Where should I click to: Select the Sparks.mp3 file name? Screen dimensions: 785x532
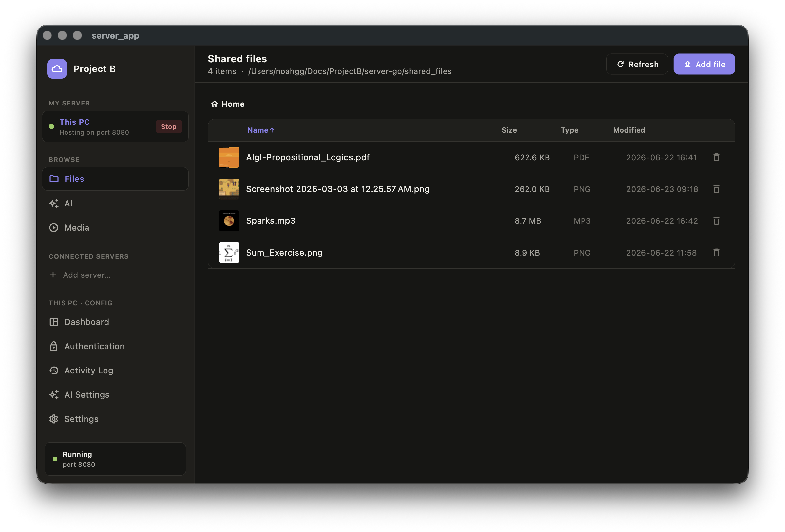coord(271,220)
